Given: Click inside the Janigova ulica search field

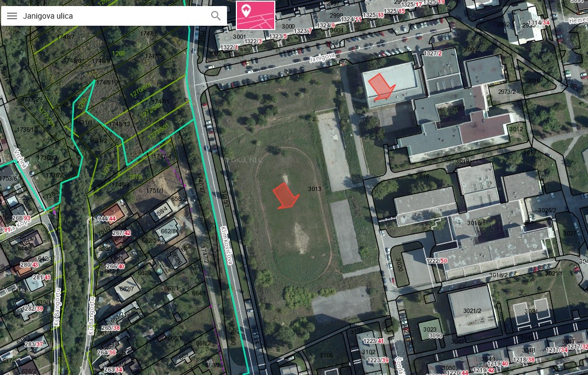Looking at the screenshot, I should pos(112,16).
